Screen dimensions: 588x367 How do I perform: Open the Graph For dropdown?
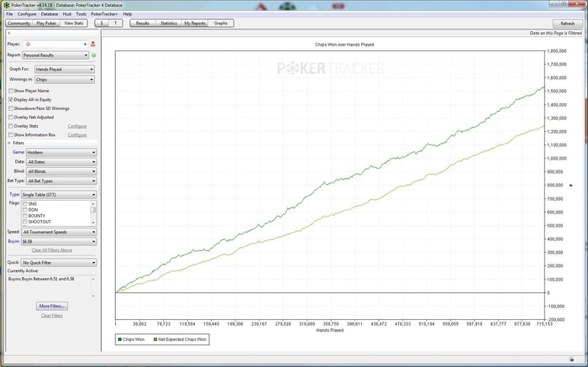pos(65,70)
